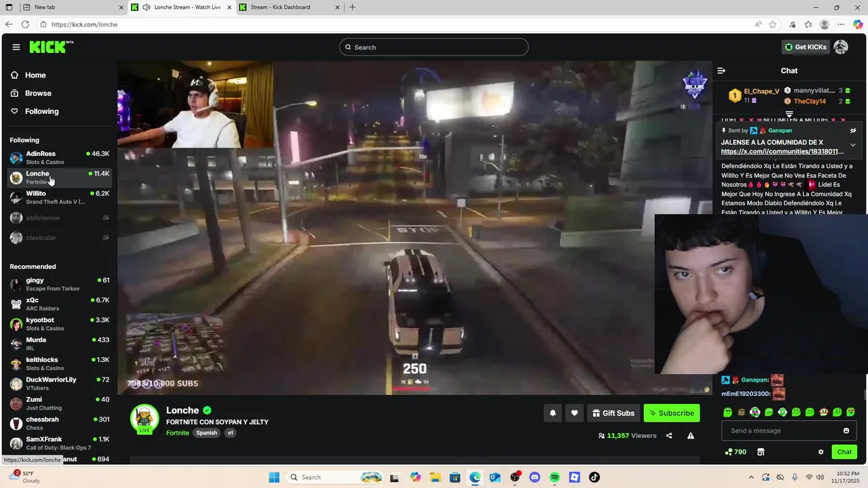Click the Gift Subs button

[x=613, y=413]
